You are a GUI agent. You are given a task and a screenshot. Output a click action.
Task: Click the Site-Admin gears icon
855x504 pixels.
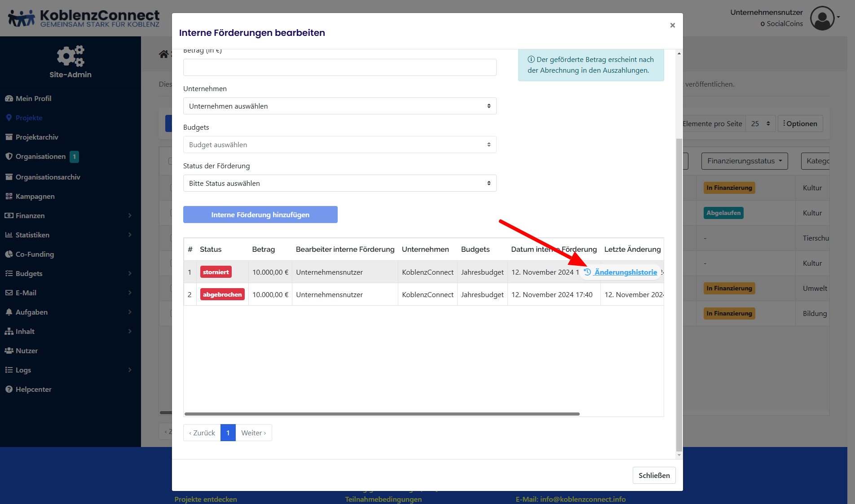tap(71, 56)
